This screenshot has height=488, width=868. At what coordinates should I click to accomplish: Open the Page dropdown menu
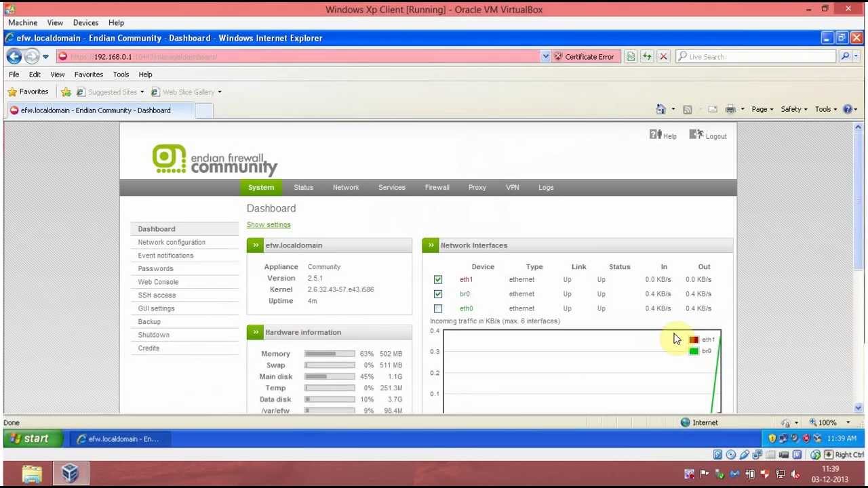[762, 109]
